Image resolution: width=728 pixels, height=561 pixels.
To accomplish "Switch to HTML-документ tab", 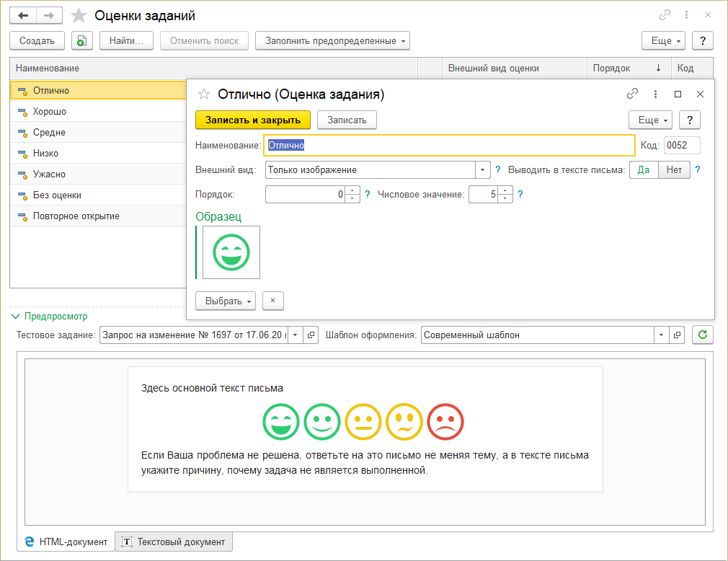I will click(x=66, y=542).
